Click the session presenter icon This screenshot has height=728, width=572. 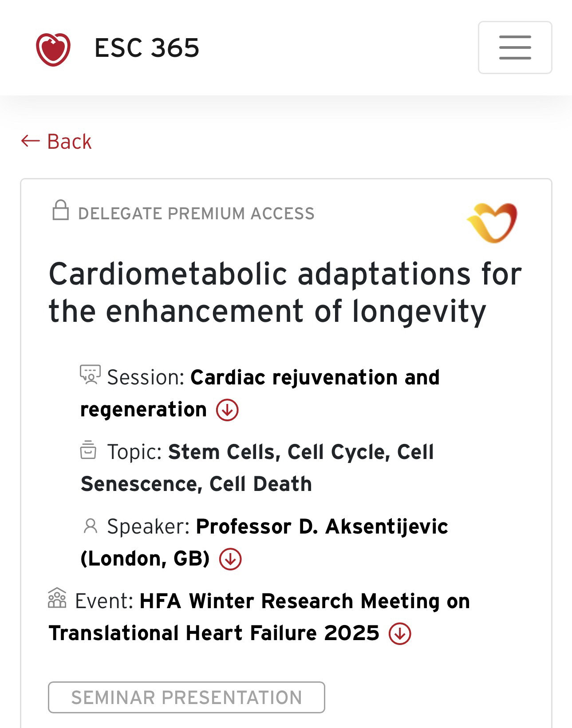tap(90, 375)
